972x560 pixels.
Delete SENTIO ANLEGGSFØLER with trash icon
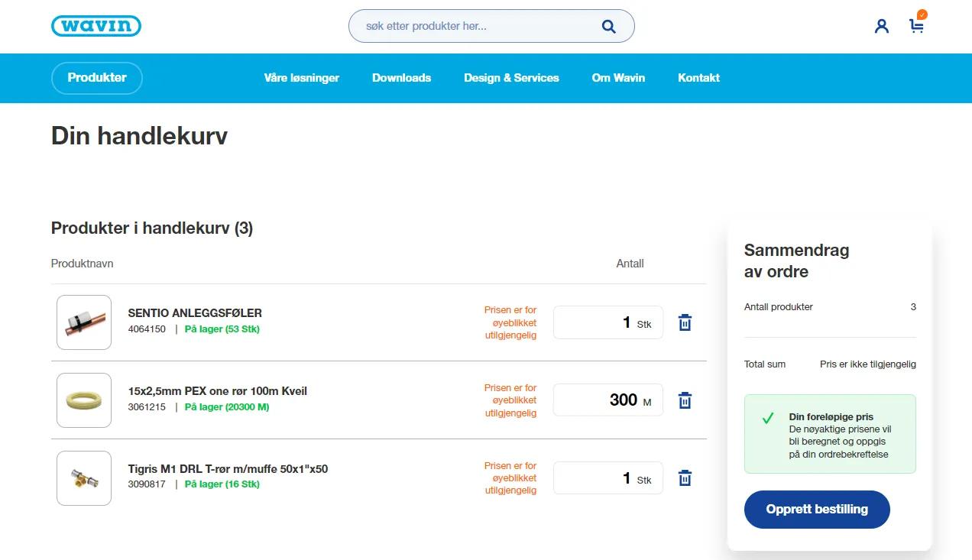(685, 322)
